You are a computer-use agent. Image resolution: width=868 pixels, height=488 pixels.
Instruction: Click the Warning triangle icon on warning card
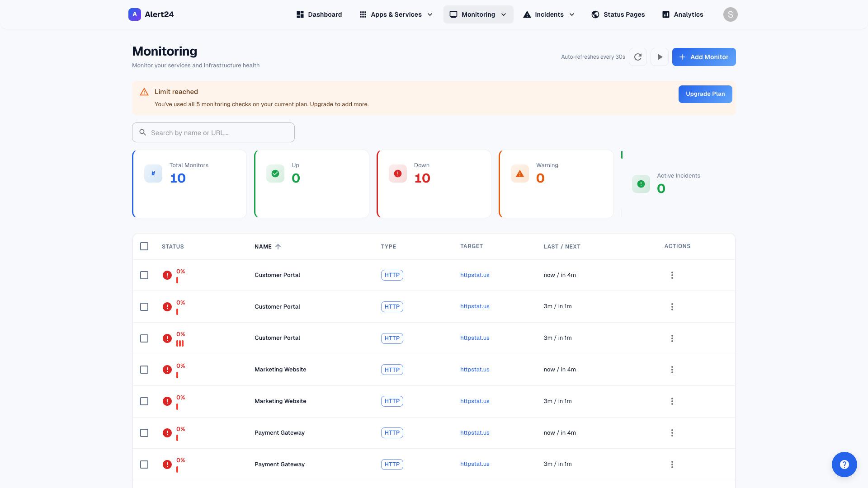pyautogui.click(x=519, y=174)
